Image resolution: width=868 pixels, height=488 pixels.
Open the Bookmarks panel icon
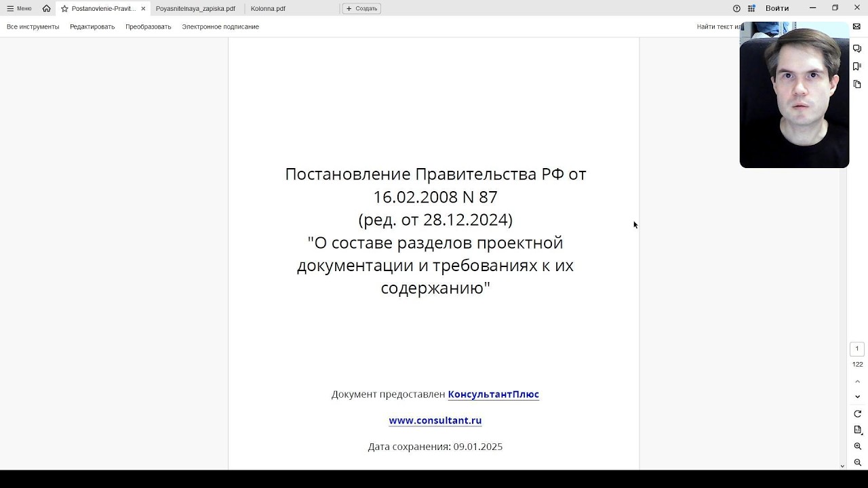click(857, 66)
